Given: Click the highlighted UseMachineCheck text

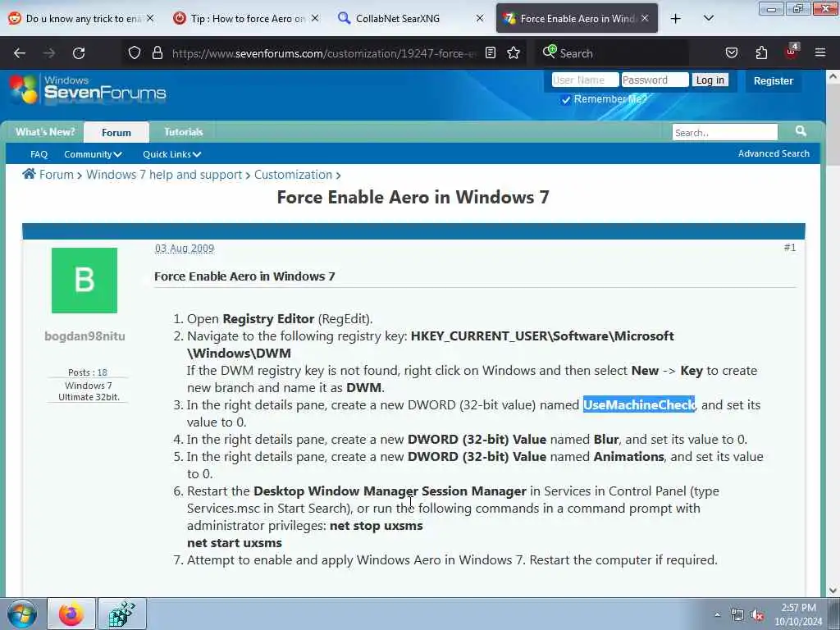Looking at the screenshot, I should (x=638, y=404).
